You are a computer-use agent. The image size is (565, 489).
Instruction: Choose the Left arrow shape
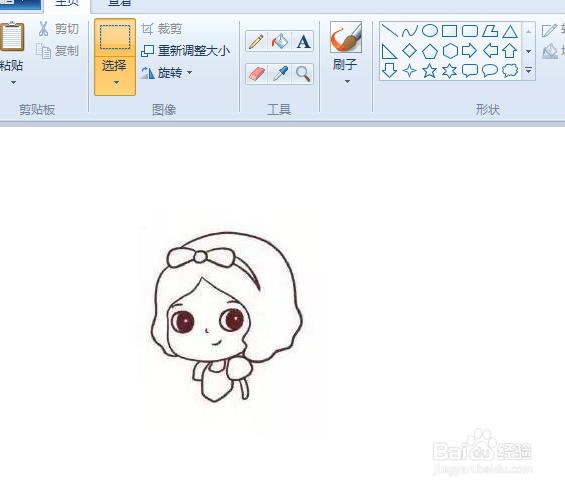point(490,51)
